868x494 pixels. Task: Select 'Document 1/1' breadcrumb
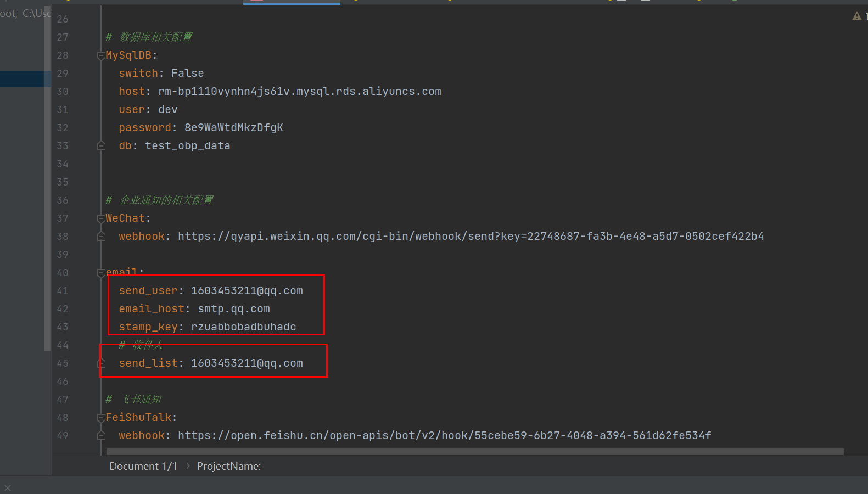click(143, 466)
